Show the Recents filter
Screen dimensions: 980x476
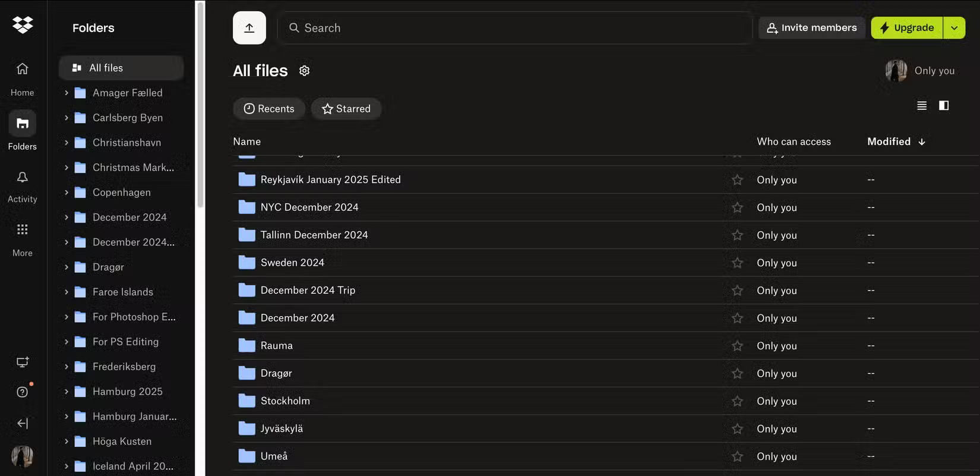tap(269, 109)
